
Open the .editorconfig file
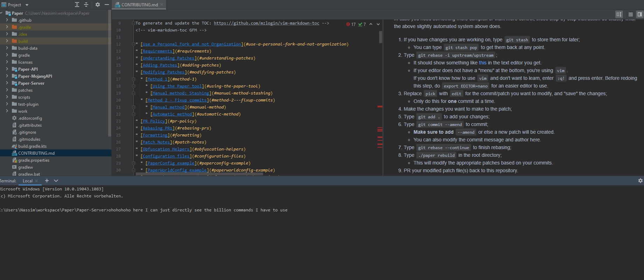coord(30,118)
